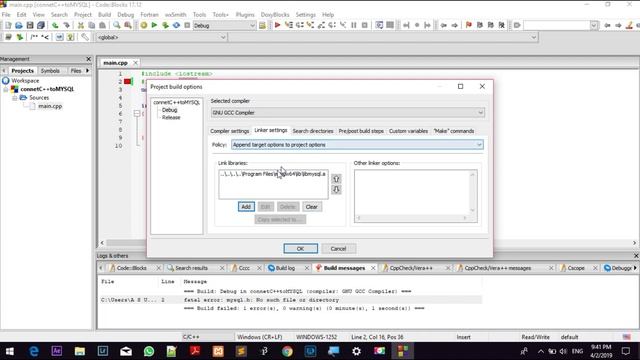The height and width of the screenshot is (360, 640).
Task: Click the Clear libraries button
Action: click(x=311, y=207)
